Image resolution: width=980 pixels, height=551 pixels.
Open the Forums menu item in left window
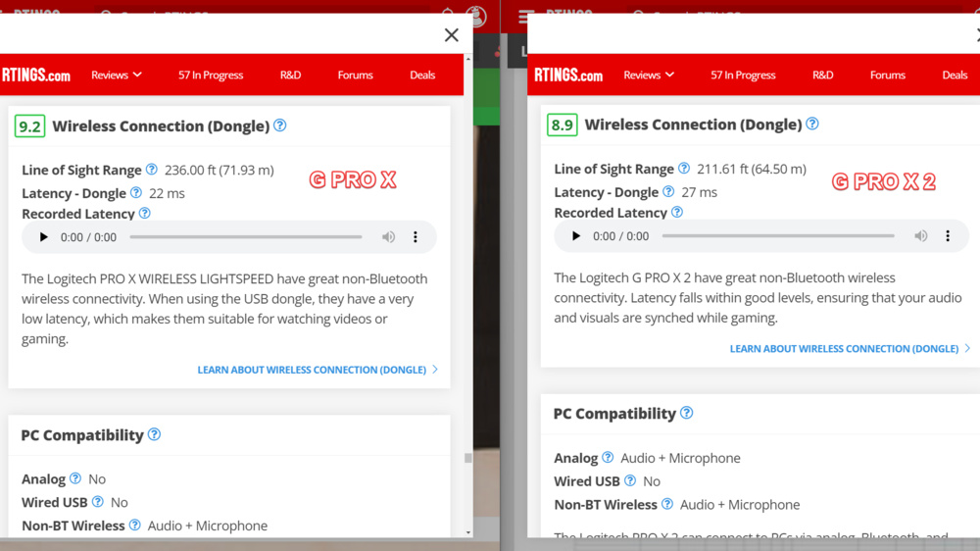click(x=355, y=75)
